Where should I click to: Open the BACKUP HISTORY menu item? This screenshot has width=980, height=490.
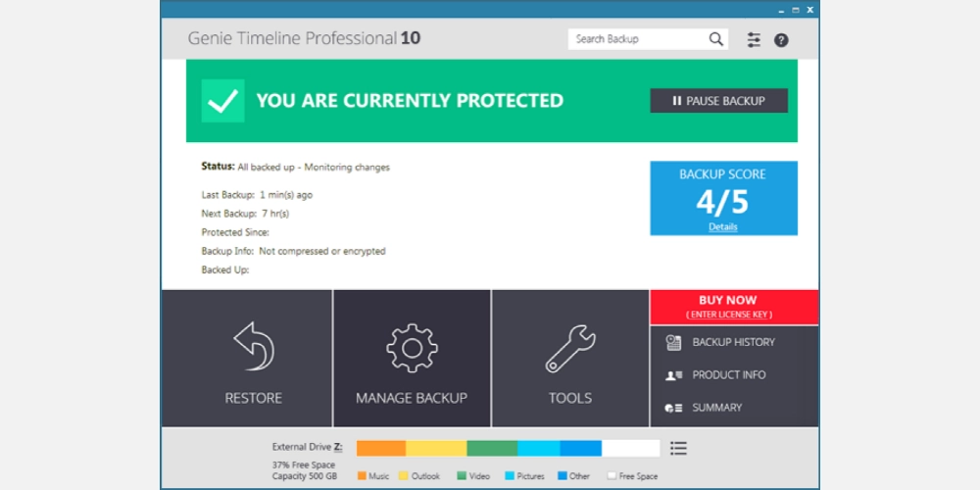(734, 342)
